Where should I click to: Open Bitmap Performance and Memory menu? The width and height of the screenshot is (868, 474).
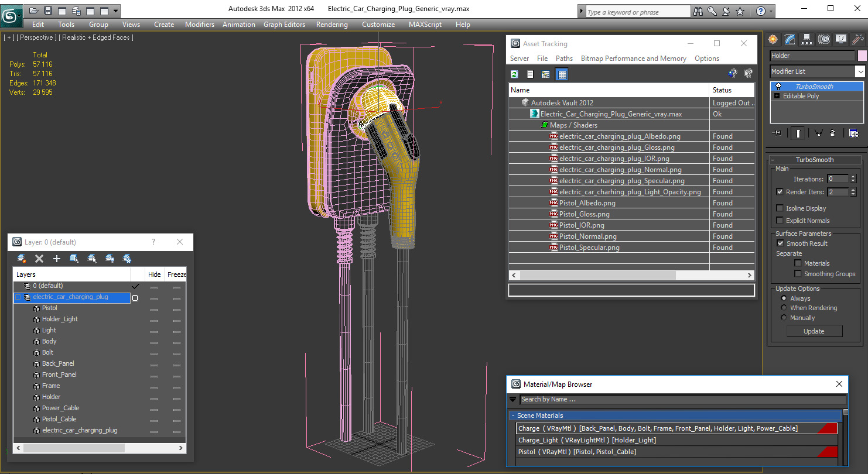tap(634, 59)
